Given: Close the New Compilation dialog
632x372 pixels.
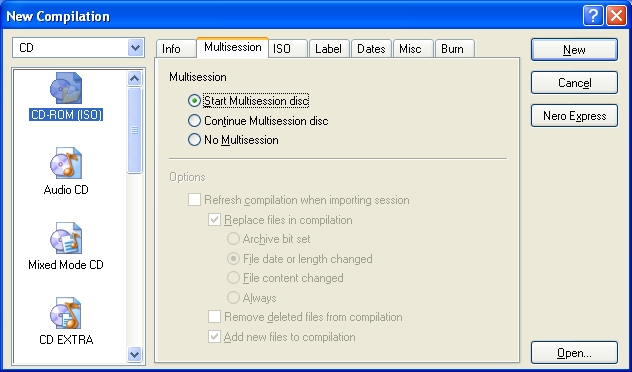Looking at the screenshot, I should tap(616, 16).
